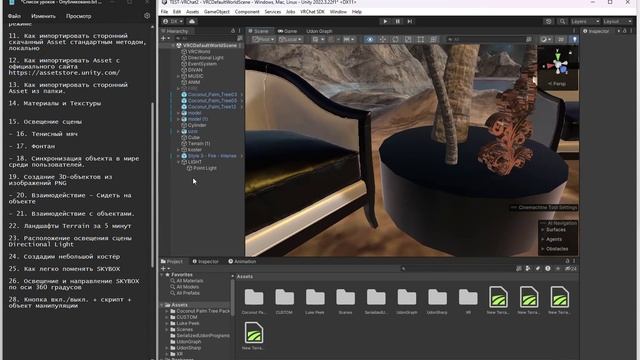Select the Move tool

point(382,39)
